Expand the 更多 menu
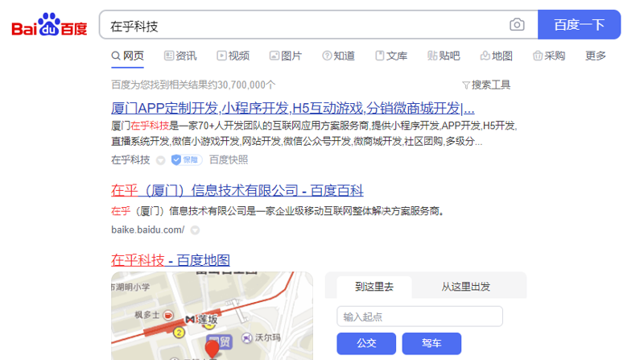This screenshot has height=360, width=644. (x=596, y=56)
